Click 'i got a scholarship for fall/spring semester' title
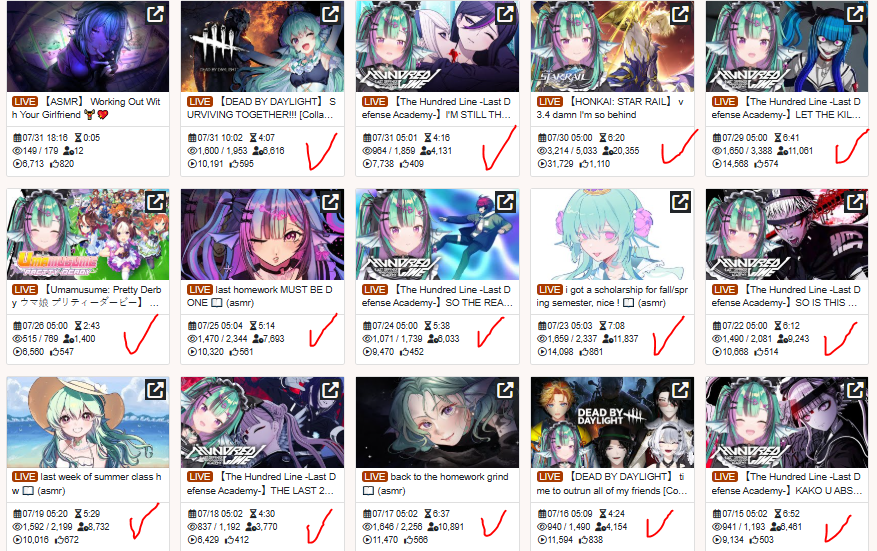The height and width of the screenshot is (551, 877). click(x=612, y=296)
